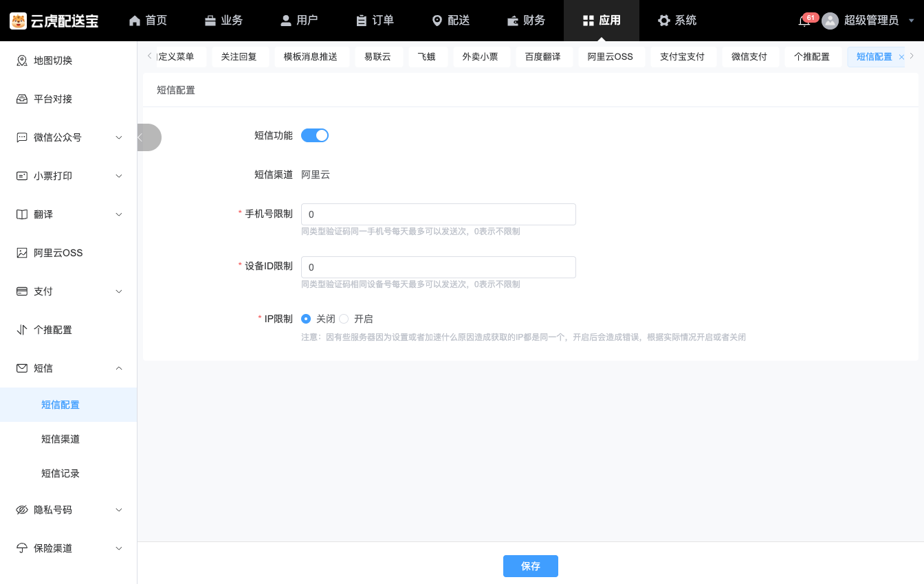Click the 地图切换 map pin icon
The image size is (924, 584).
(22, 60)
